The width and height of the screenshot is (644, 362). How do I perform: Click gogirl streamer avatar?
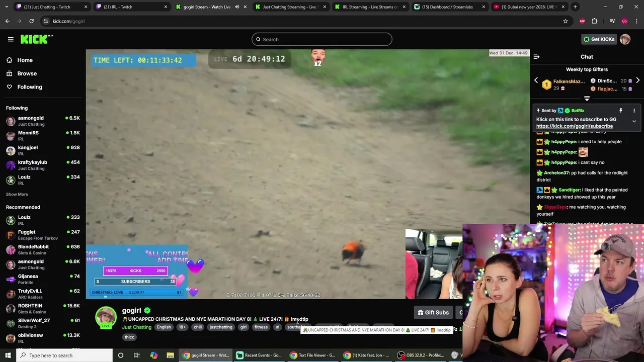[106, 318]
